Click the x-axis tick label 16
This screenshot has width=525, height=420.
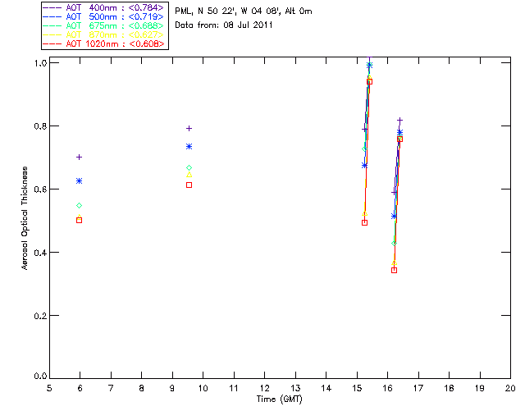(x=388, y=388)
